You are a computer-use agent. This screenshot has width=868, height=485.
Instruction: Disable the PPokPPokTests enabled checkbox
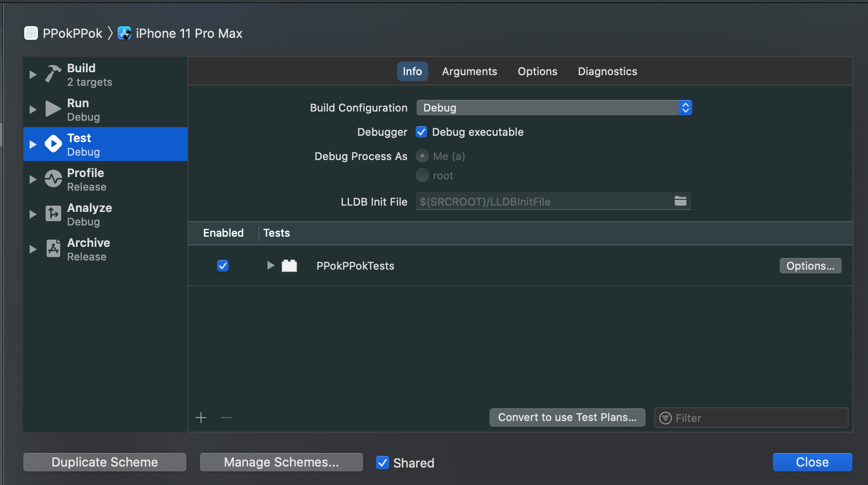[x=223, y=266]
